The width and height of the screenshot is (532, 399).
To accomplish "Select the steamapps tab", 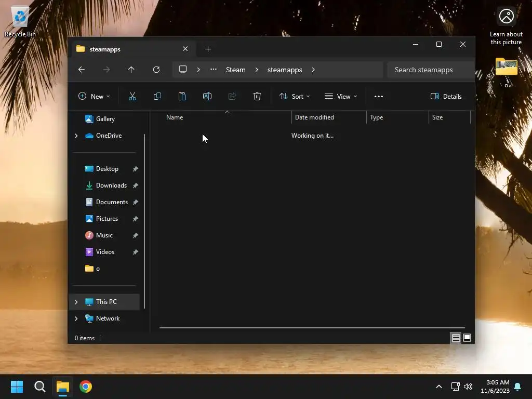I will (132, 49).
